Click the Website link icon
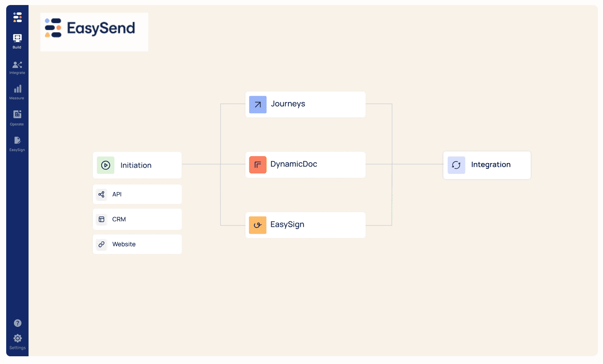 click(101, 244)
